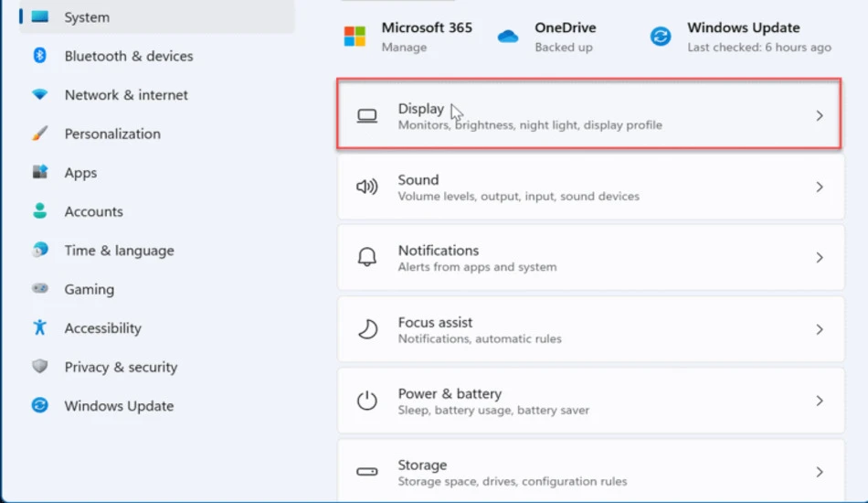The image size is (868, 503).
Task: Click the Personalization paintbrush icon
Action: (40, 133)
